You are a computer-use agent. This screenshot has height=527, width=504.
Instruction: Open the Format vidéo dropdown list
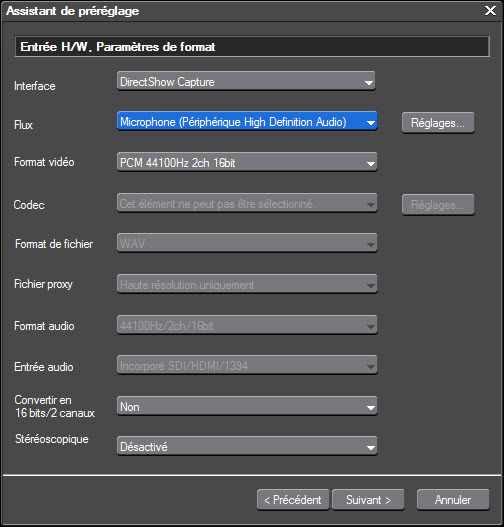click(x=247, y=162)
